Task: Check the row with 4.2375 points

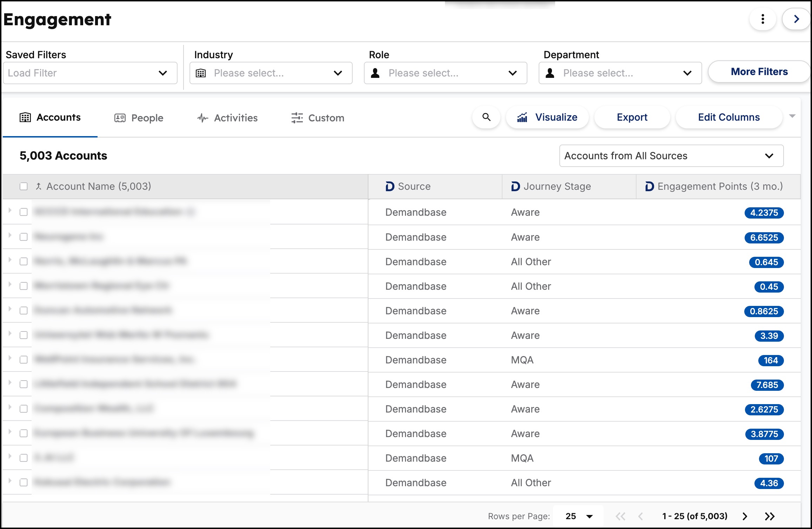Action: tap(24, 212)
